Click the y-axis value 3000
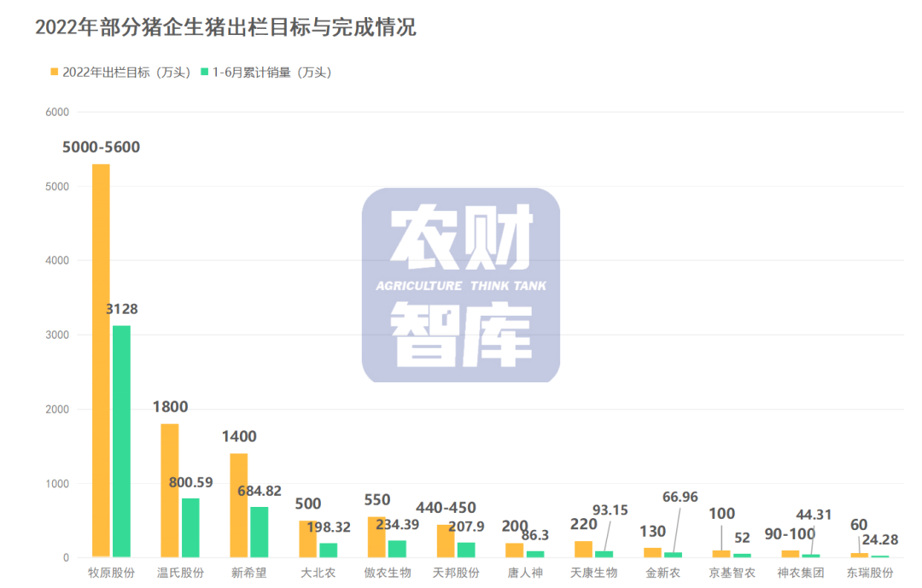 [x=57, y=335]
